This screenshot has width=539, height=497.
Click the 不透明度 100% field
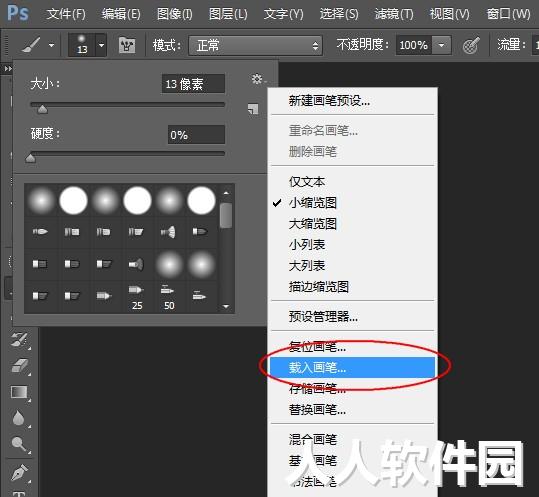coord(414,45)
